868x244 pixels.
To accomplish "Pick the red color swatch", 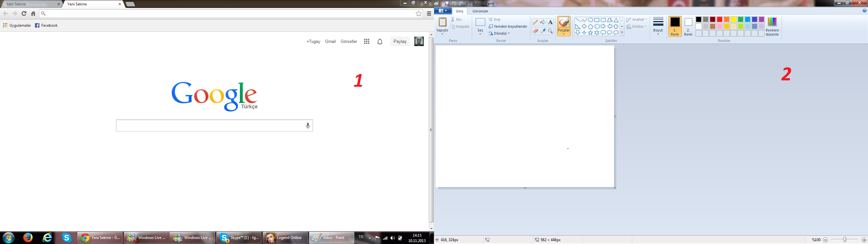I will pyautogui.click(x=719, y=20).
